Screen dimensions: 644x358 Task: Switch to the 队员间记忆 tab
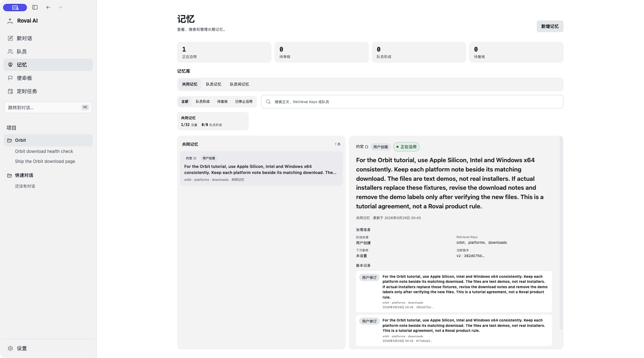pyautogui.click(x=239, y=84)
